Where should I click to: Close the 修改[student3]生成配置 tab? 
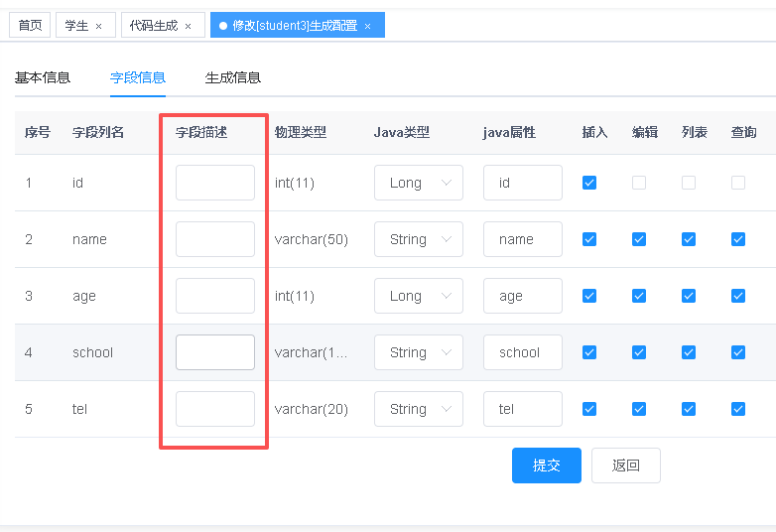coord(367,27)
